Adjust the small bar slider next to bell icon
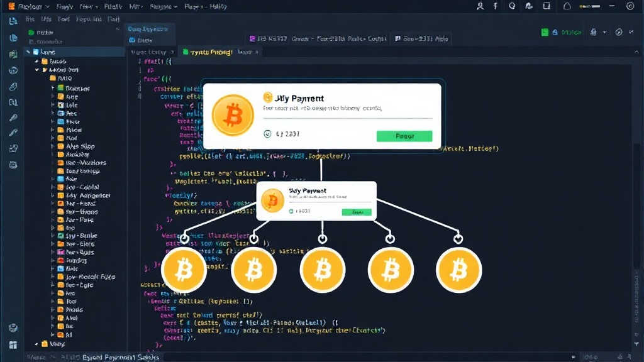This screenshot has width=644, height=362. pos(589,6)
